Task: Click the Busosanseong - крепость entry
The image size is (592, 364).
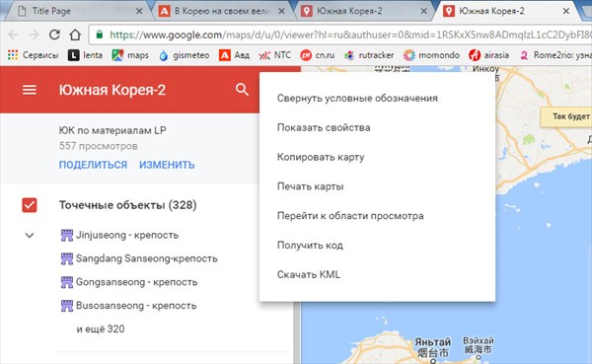Action: pyautogui.click(x=136, y=306)
